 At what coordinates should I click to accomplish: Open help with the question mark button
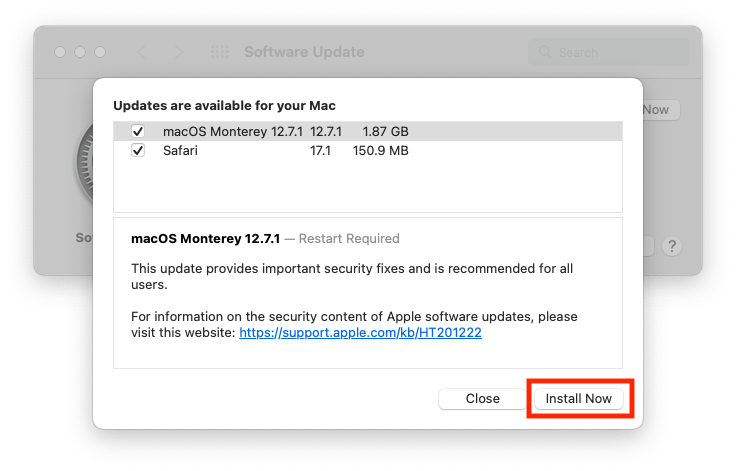672,246
